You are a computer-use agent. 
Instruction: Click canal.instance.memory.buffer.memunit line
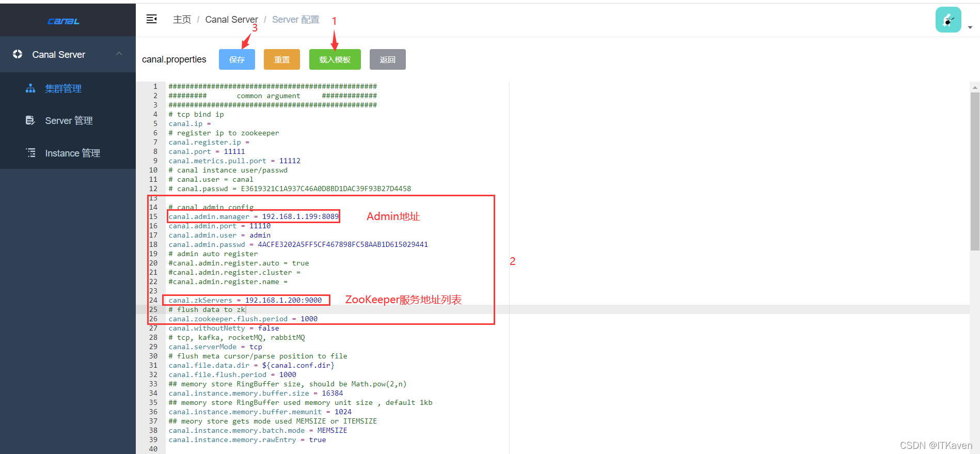(x=260, y=412)
